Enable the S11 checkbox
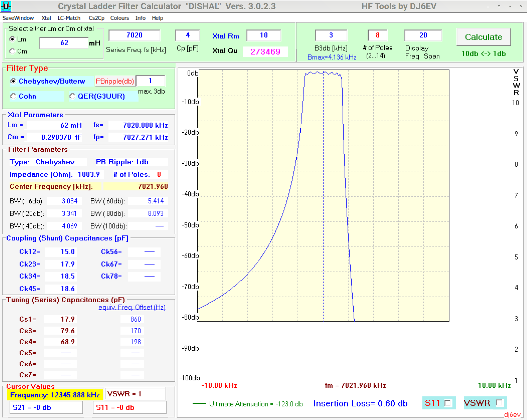This screenshot has width=527, height=420. [448, 403]
